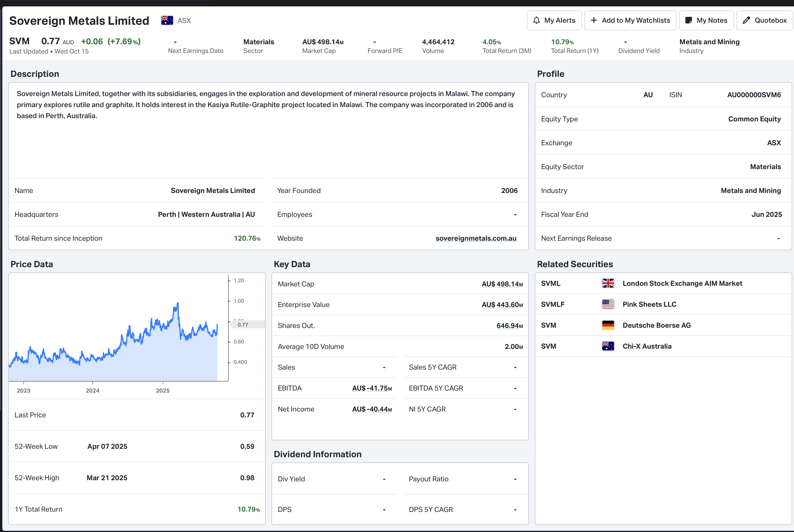Click the UK flag beside SVML
The image size is (794, 532).
point(608,283)
